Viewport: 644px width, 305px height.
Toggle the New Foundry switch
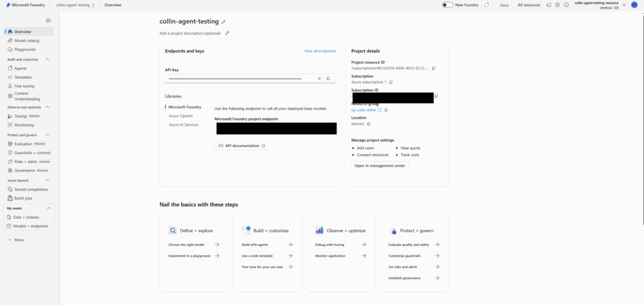pyautogui.click(x=447, y=5)
